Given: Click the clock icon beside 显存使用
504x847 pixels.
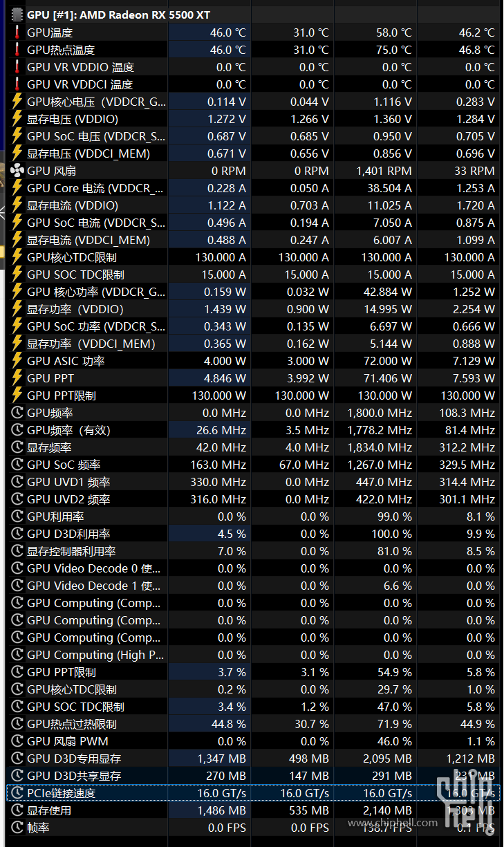Looking at the screenshot, I should pyautogui.click(x=17, y=810).
